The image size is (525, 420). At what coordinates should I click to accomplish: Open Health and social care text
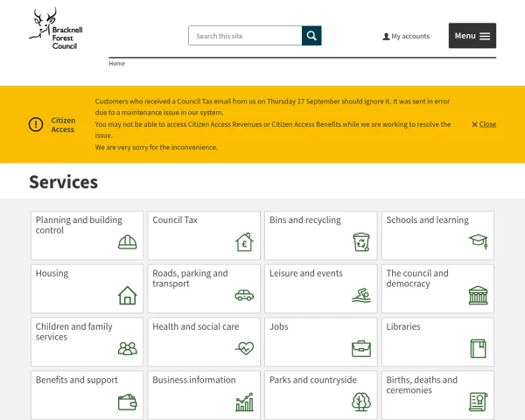click(x=196, y=326)
